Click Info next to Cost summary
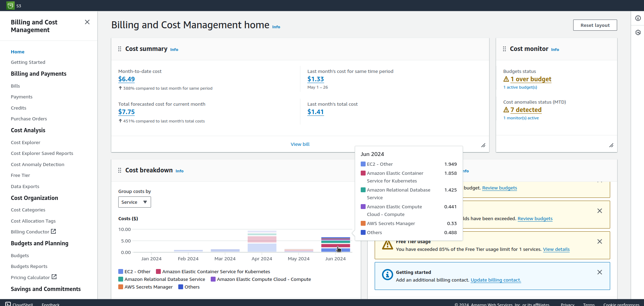644x306 pixels. click(x=174, y=50)
